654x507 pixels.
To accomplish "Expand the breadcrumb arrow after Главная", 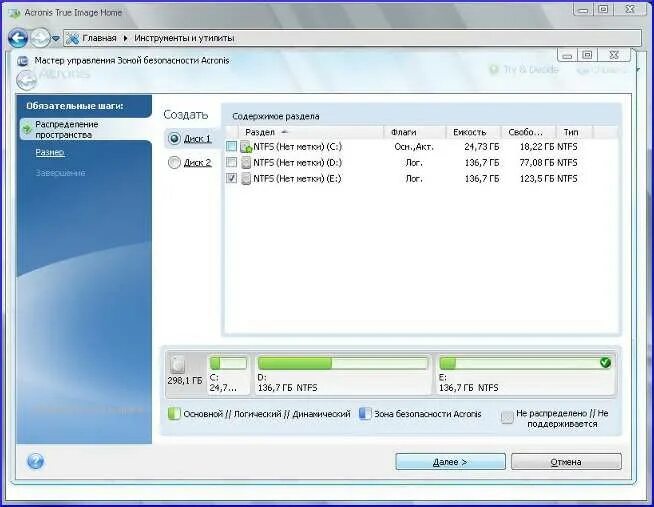I will point(125,38).
